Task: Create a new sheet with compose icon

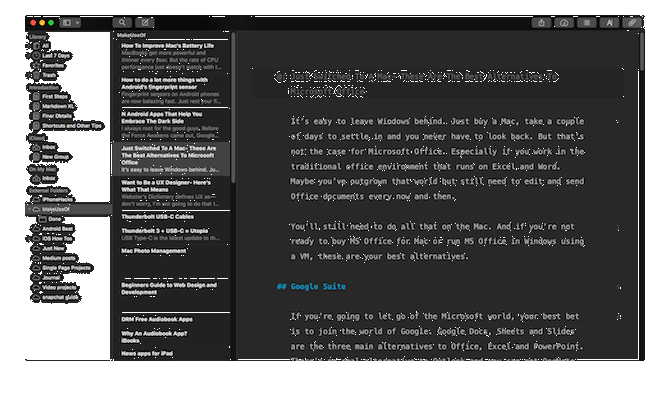Action: tap(145, 23)
